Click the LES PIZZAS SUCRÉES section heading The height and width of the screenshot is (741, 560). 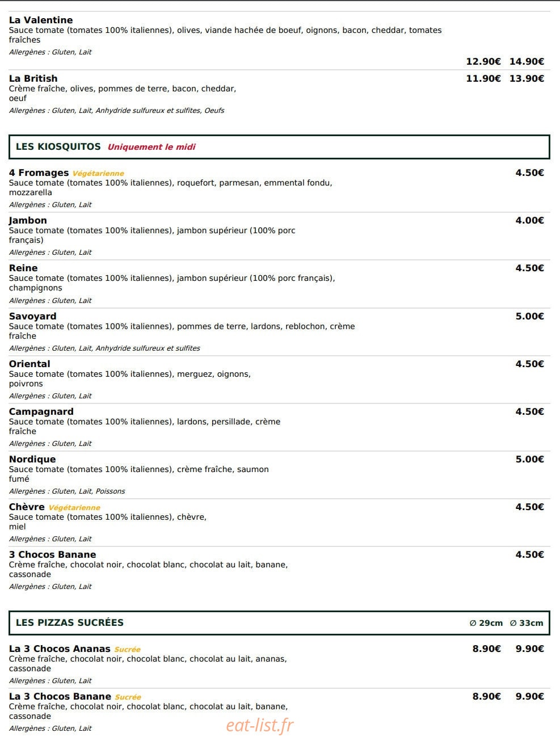click(x=70, y=622)
